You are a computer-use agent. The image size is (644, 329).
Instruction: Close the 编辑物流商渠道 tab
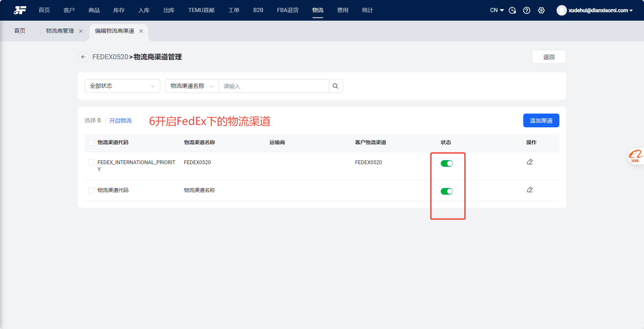pyautogui.click(x=141, y=31)
